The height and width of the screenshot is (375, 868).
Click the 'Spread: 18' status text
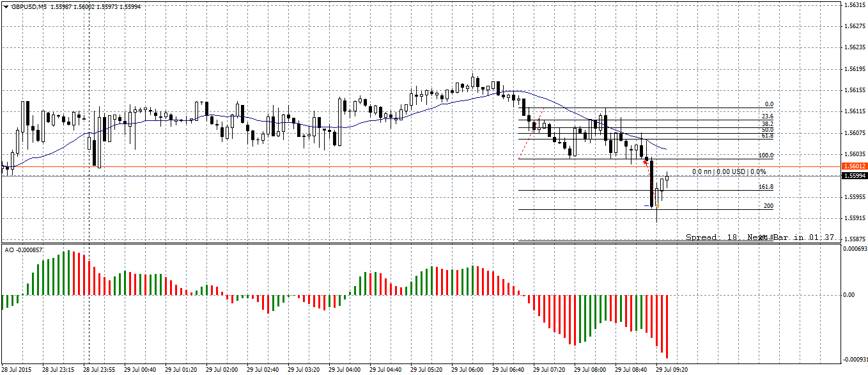(x=713, y=237)
